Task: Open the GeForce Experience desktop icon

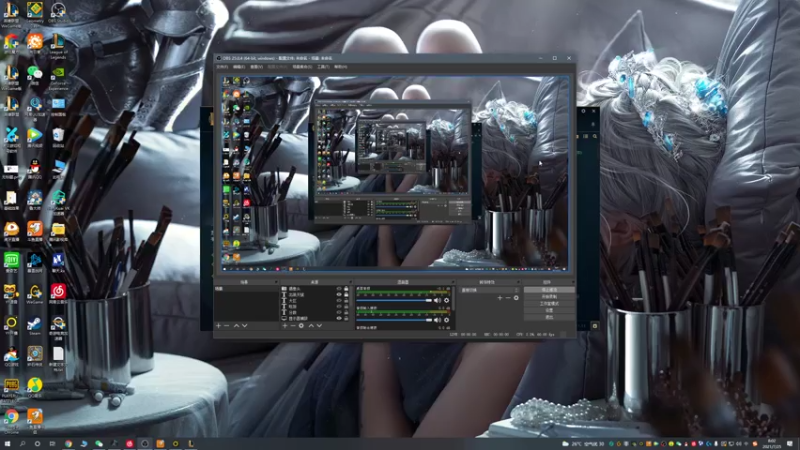Action: click(58, 77)
